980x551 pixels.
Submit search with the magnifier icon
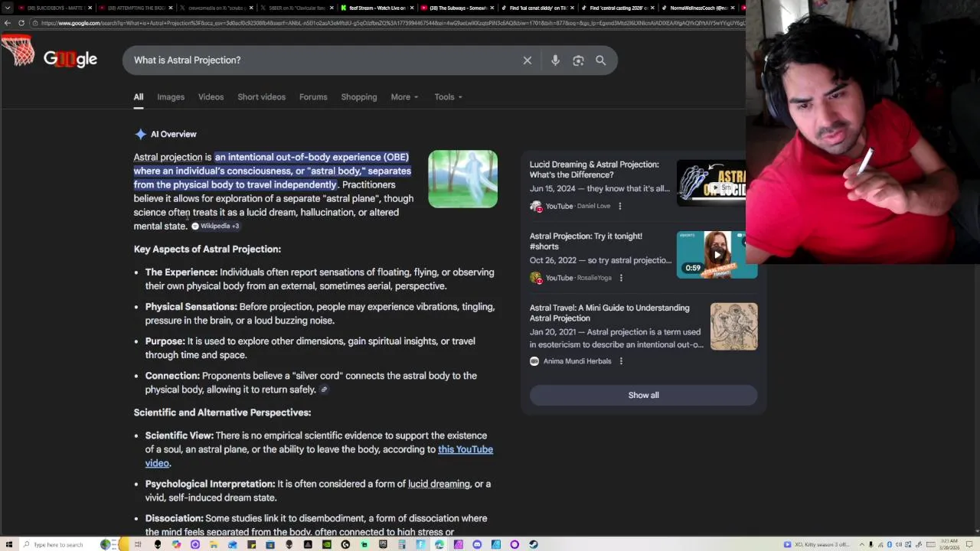point(601,60)
